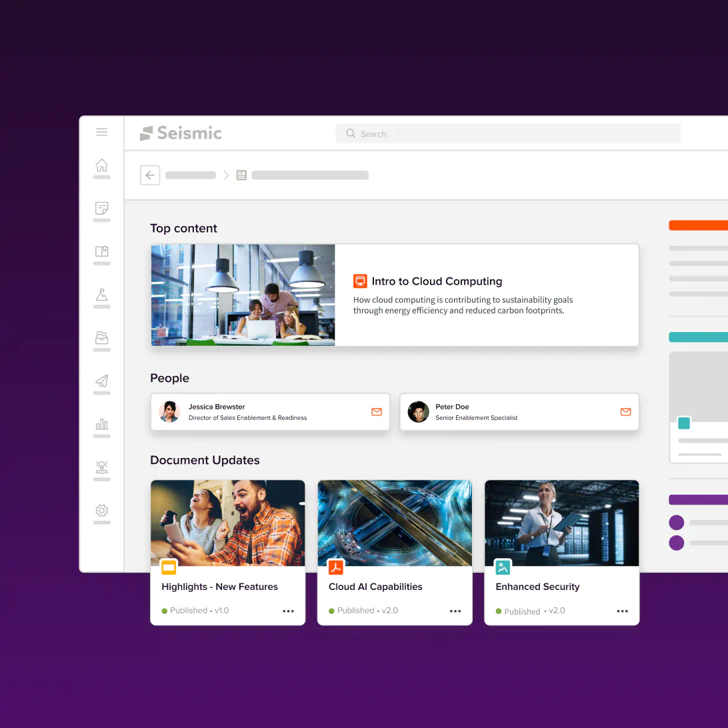Click the email icon for Peter Doe

click(x=625, y=411)
